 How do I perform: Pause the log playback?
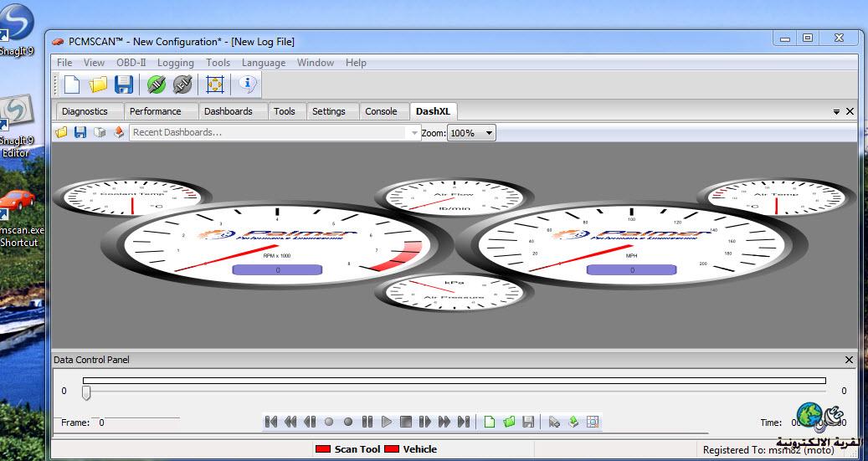click(x=367, y=422)
